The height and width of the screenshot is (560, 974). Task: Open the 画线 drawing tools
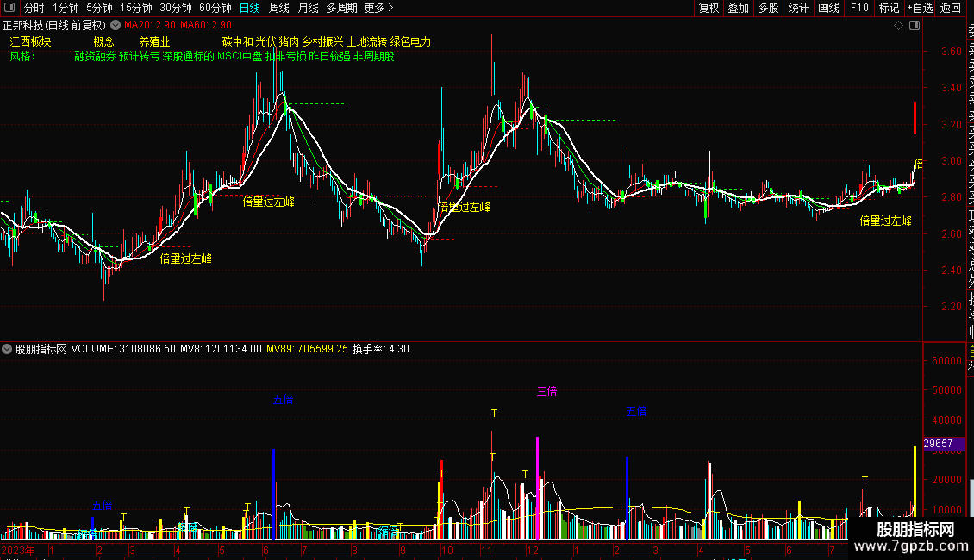(828, 8)
